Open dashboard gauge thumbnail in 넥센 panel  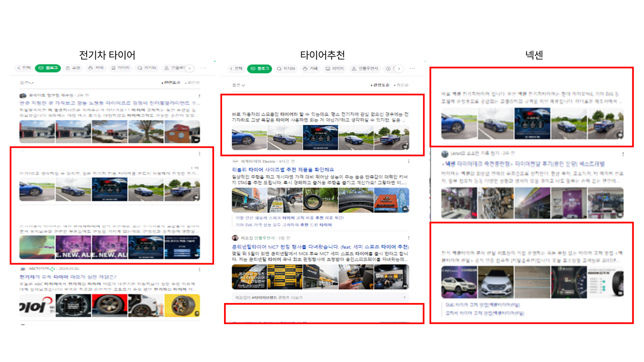(x=569, y=282)
